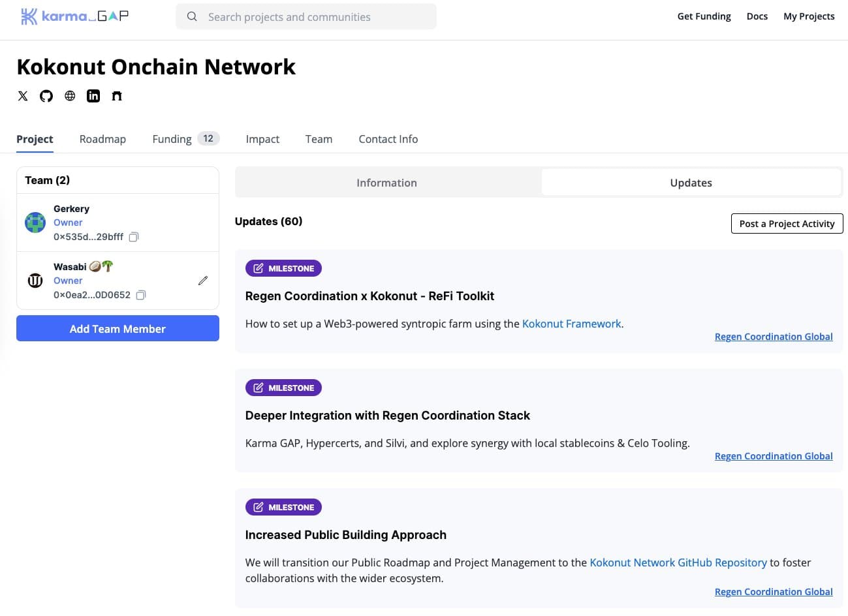This screenshot has height=616, width=848.
Task: Click the Funding count badge 12
Action: click(208, 138)
